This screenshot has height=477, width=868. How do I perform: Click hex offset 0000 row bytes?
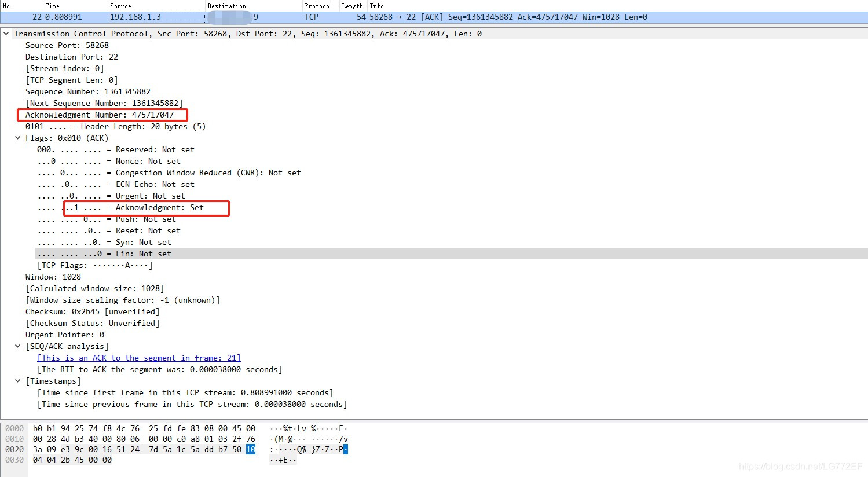pos(144,428)
